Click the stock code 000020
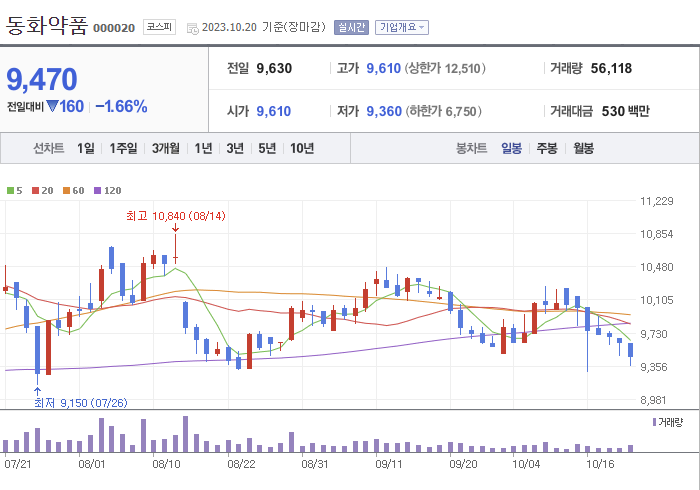The width and height of the screenshot is (700, 490). (114, 28)
